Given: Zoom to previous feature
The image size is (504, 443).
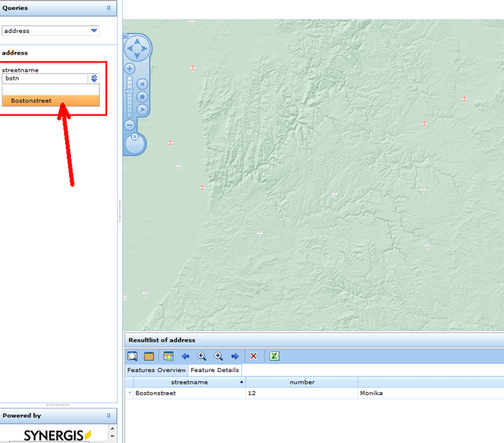Looking at the screenshot, I should point(202,357).
